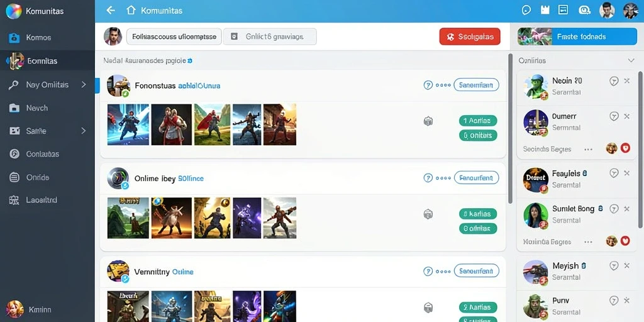644x322 pixels.
Task: Click Sanonmiant button on Fononstuas card
Action: (x=477, y=85)
